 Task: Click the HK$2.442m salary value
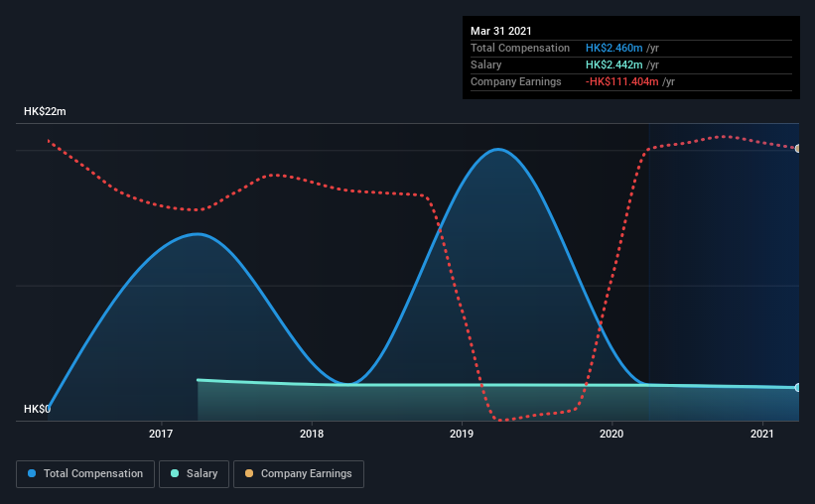(613, 64)
